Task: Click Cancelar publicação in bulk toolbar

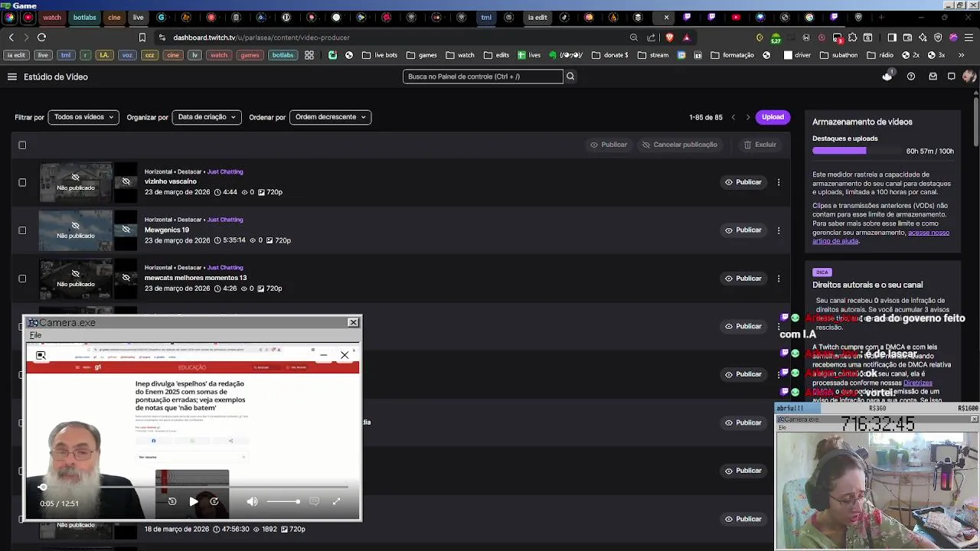Action: pyautogui.click(x=679, y=145)
